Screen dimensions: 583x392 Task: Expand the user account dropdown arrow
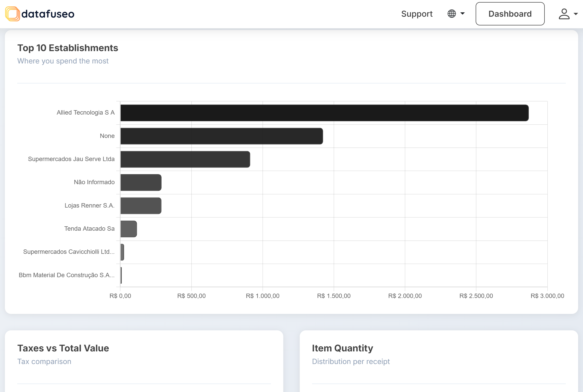coord(576,14)
